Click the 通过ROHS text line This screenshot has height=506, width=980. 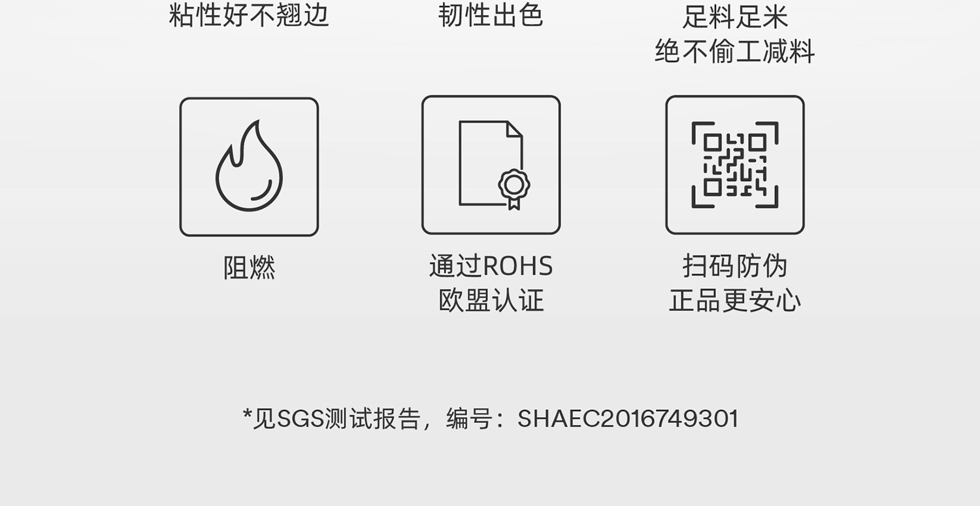pyautogui.click(x=491, y=266)
